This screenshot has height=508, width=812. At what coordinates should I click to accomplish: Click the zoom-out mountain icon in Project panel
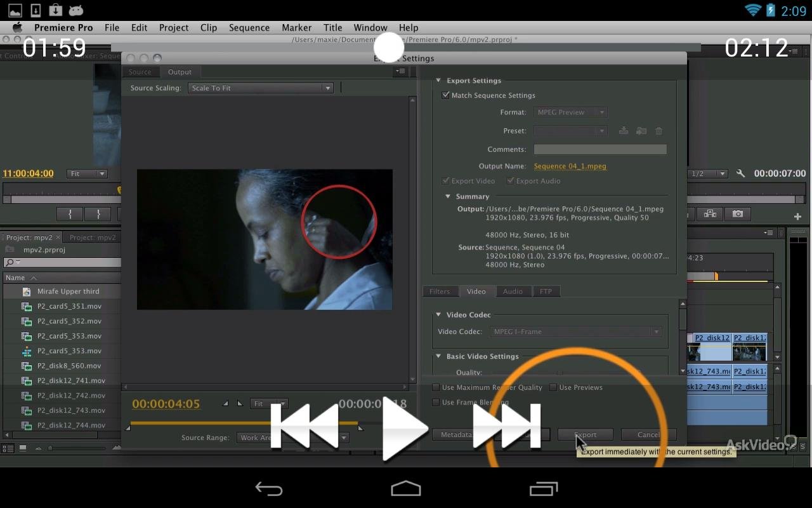click(x=39, y=448)
